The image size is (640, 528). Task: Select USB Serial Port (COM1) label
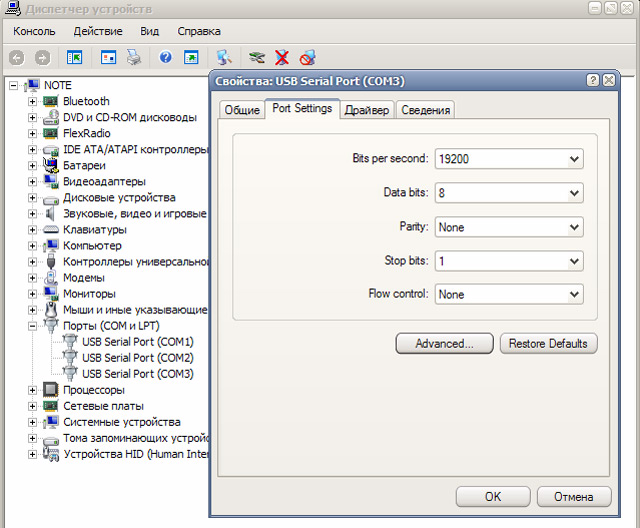click(x=138, y=342)
